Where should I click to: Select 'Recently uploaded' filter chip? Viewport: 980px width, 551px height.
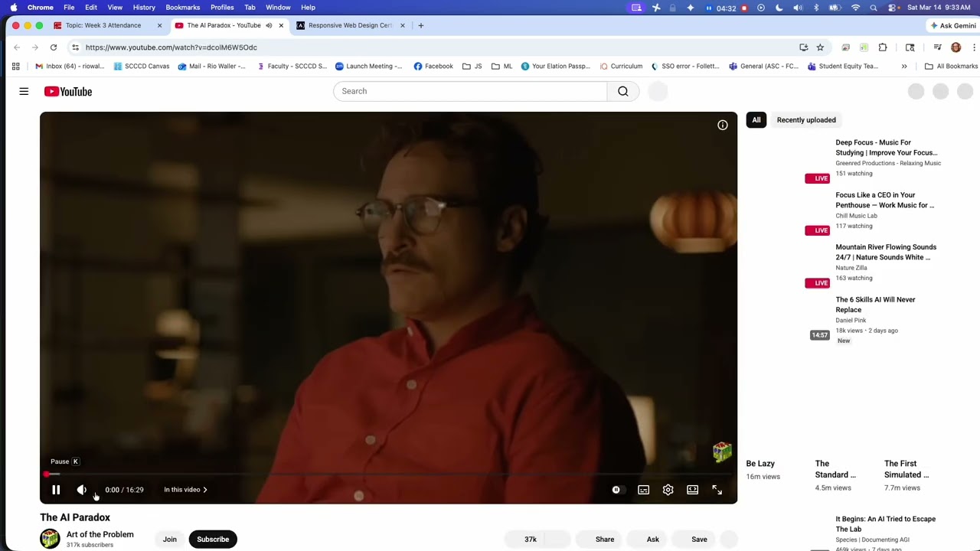point(806,120)
